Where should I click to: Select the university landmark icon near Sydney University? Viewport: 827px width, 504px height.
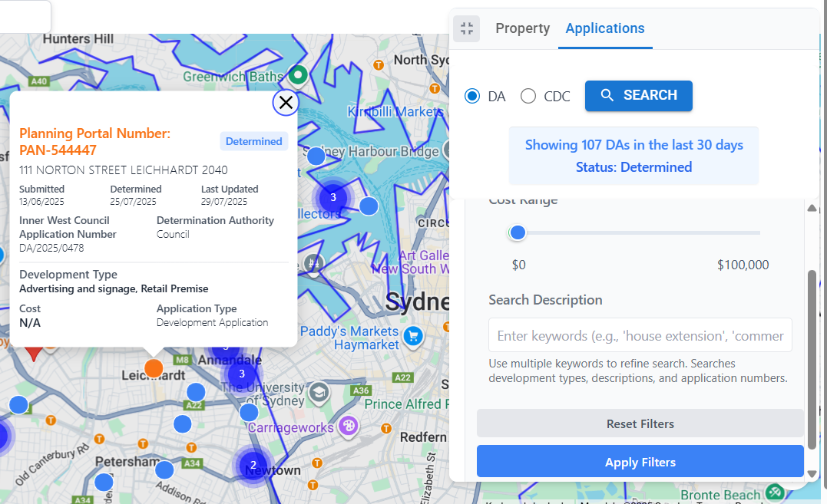(317, 390)
